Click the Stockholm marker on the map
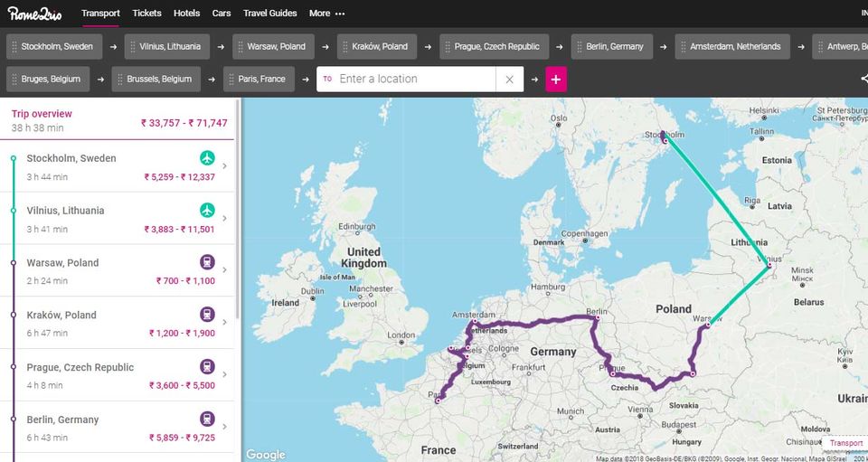868x462 pixels. pos(666,141)
